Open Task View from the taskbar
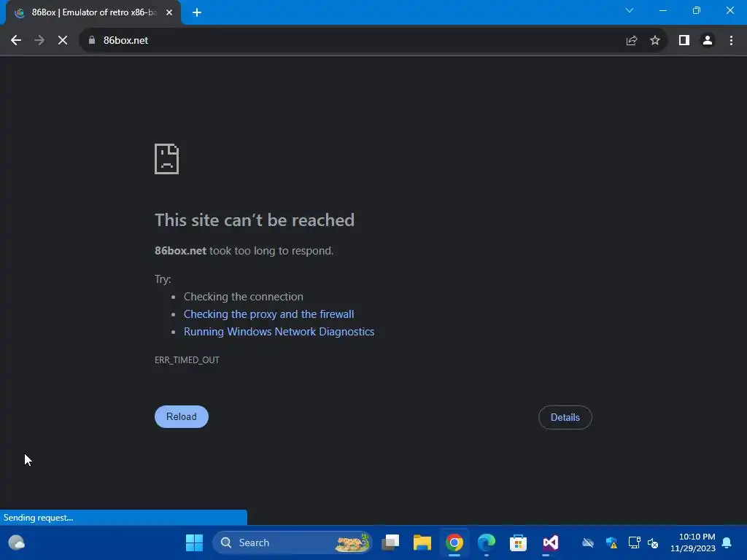Viewport: 747px width, 560px height. click(391, 542)
